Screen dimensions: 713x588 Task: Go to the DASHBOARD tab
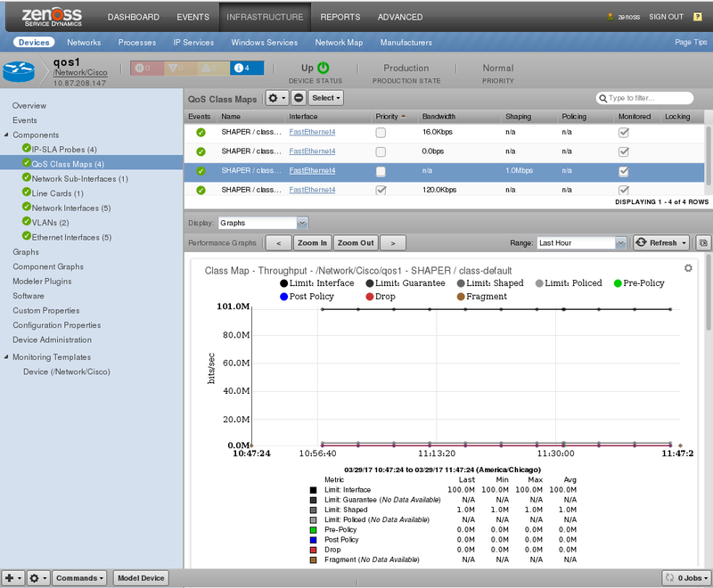tap(133, 17)
